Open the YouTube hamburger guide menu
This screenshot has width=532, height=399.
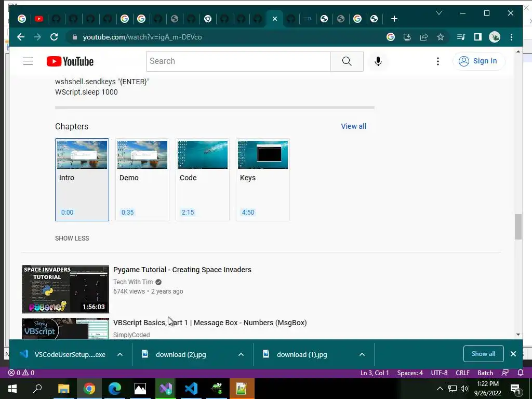click(28, 61)
